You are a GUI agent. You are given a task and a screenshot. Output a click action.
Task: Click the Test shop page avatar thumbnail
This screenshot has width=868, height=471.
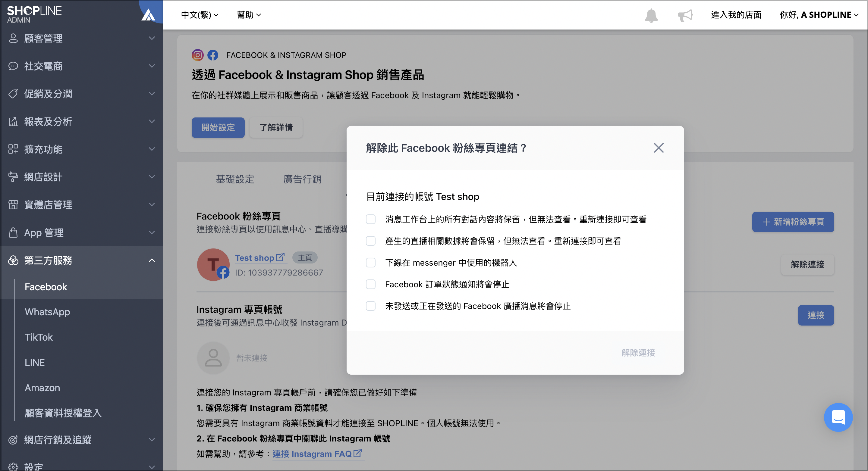coord(213,265)
